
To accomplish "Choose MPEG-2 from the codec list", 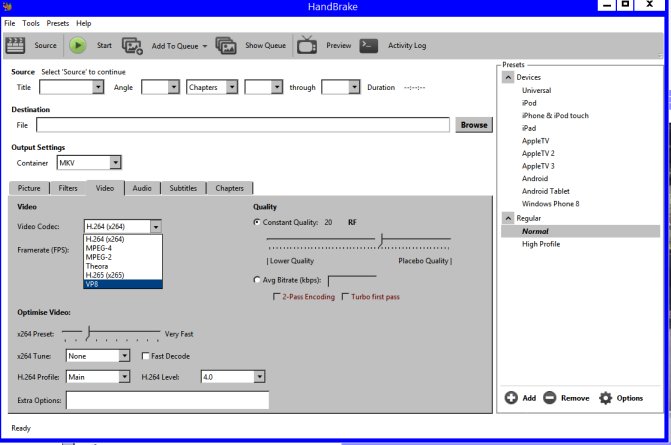I will 123,257.
